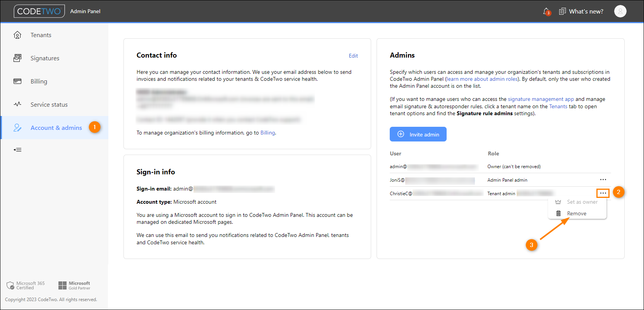
Task: Click the Billing card icon
Action: (17, 81)
